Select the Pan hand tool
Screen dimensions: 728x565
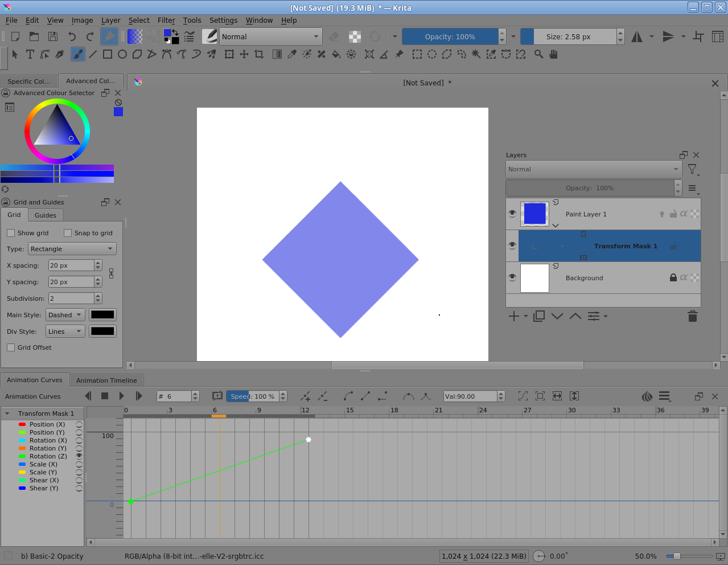553,54
